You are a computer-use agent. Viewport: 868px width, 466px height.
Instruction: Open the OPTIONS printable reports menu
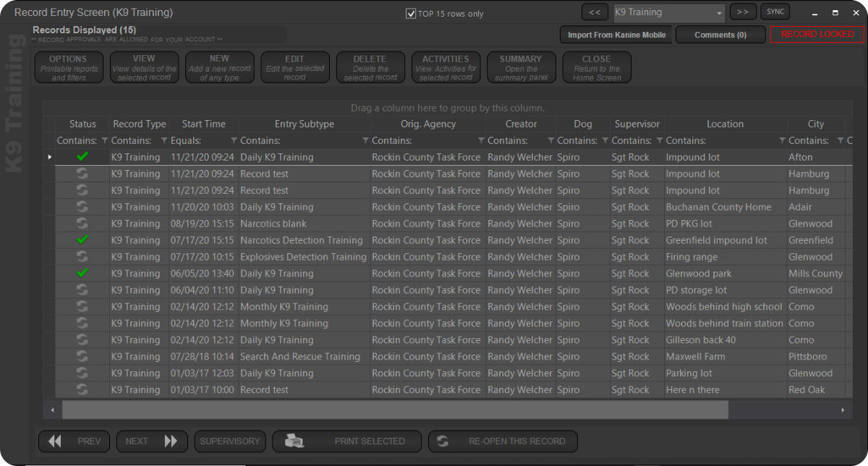point(69,67)
